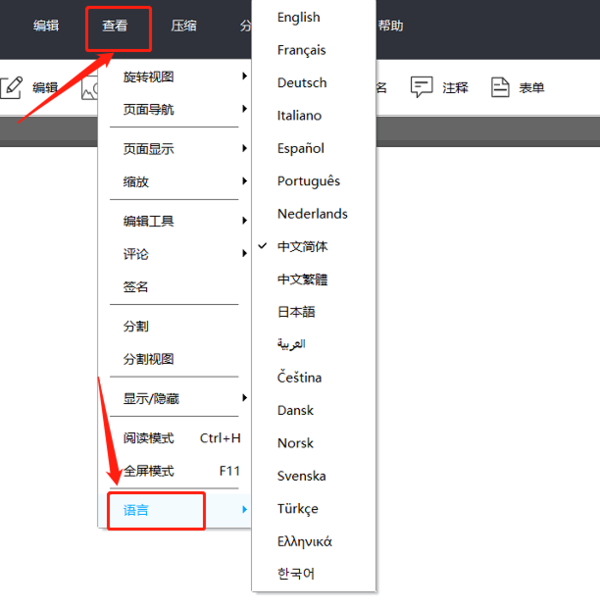This screenshot has height=609, width=600.
Task: Click 分割视图 menu entry
Action: click(149, 359)
